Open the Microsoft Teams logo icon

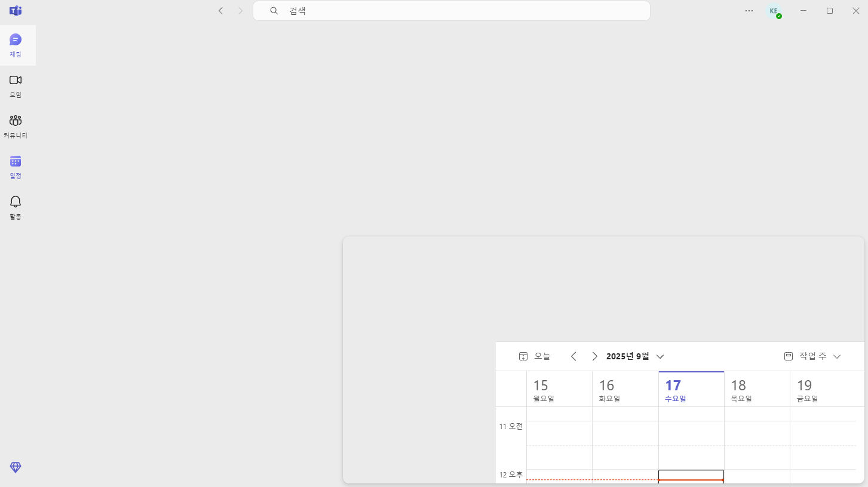click(16, 11)
